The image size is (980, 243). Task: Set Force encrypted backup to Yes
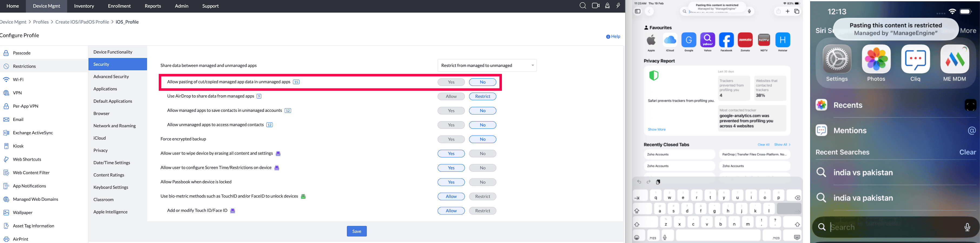point(451,139)
